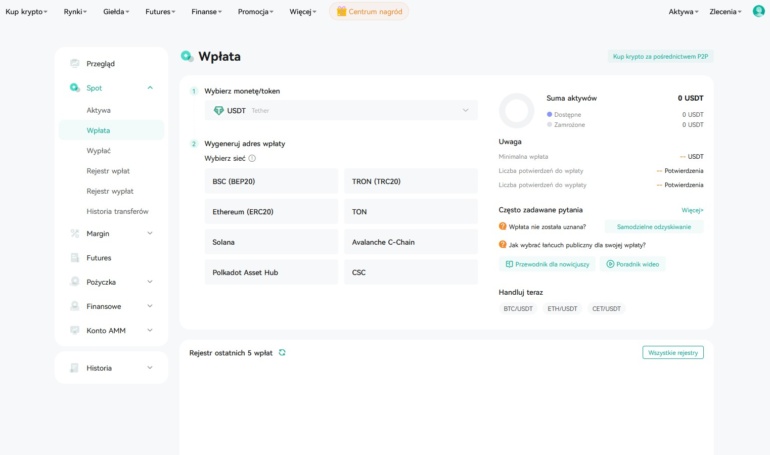Click the user avatar icon in header
Viewport: 770px width, 455px height.
[x=758, y=11]
